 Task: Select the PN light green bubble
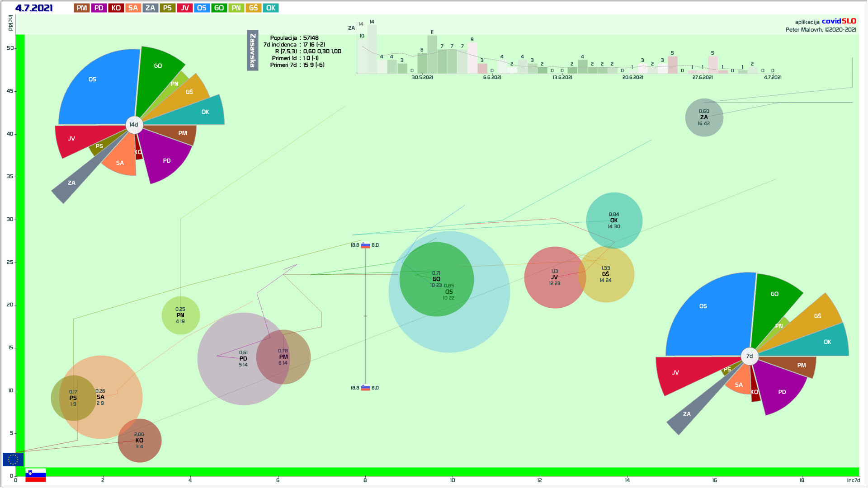[180, 315]
